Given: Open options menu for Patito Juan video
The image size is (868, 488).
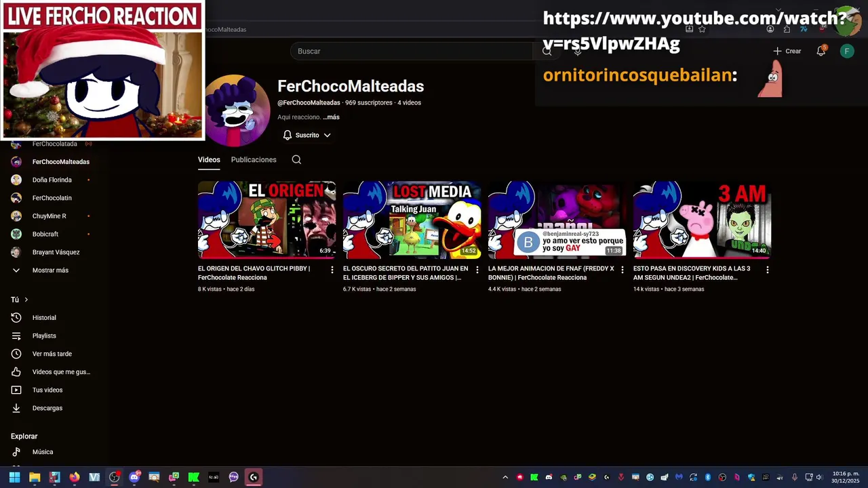Looking at the screenshot, I should click(477, 270).
